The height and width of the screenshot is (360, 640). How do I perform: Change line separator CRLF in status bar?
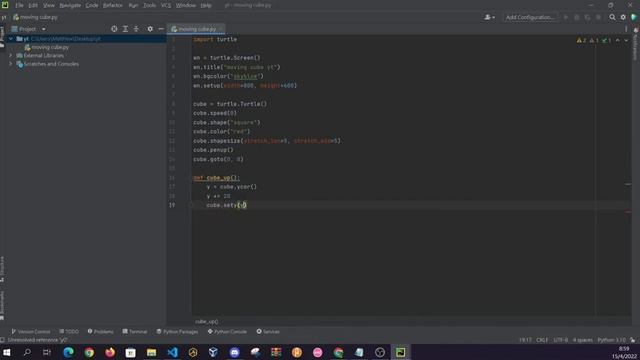[542, 340]
